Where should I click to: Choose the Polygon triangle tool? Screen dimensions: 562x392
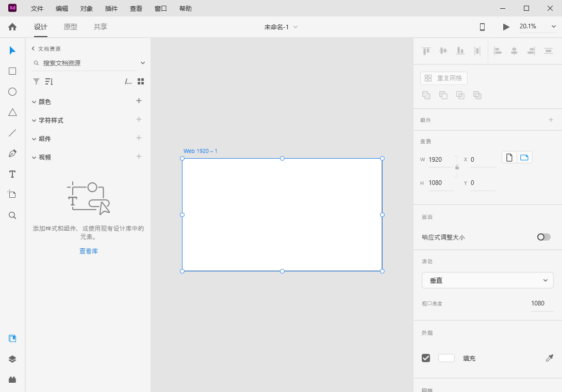pos(12,112)
